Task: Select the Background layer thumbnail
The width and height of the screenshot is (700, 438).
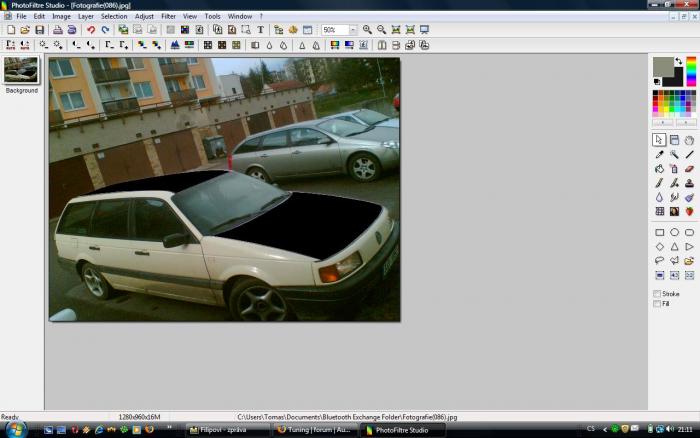Action: coord(21,70)
